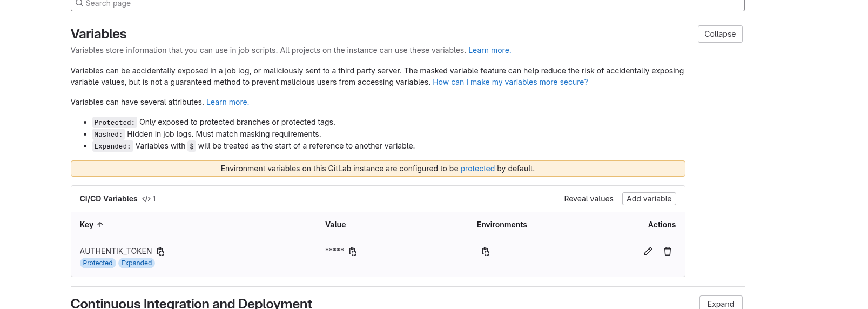This screenshot has width=868, height=309.
Task: Click the Protected badge on AUTHENTIK_TOKEN
Action: point(98,263)
